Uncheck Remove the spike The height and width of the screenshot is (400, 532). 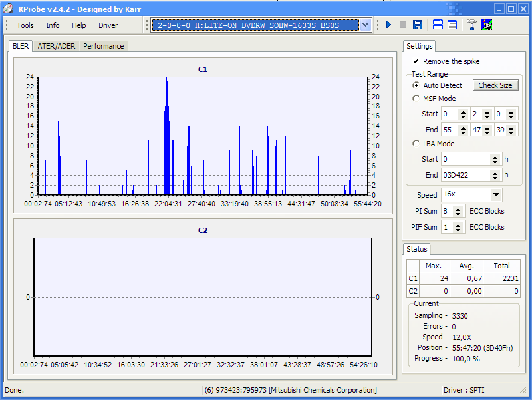416,61
